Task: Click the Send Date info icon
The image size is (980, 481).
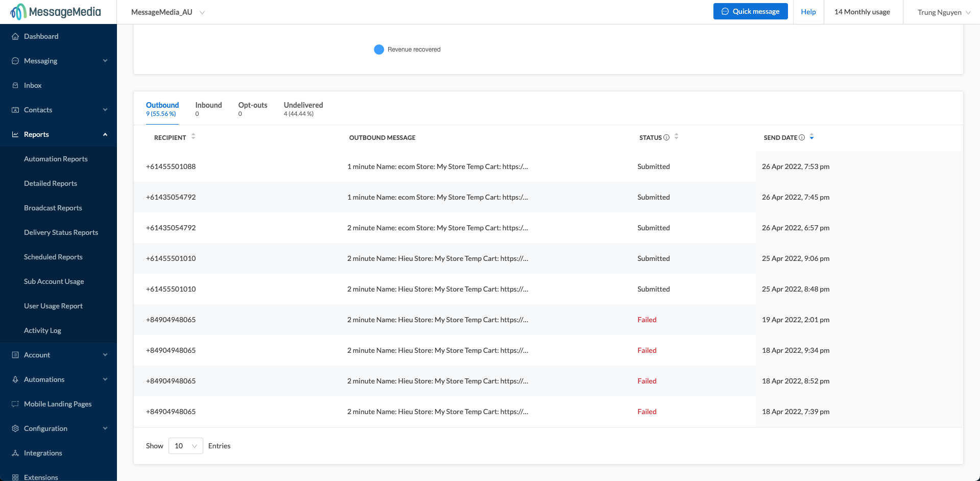Action: [802, 137]
